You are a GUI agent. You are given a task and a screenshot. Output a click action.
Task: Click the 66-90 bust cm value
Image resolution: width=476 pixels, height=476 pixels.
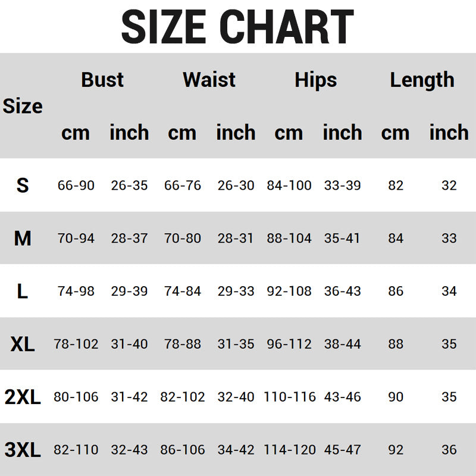[76, 186]
